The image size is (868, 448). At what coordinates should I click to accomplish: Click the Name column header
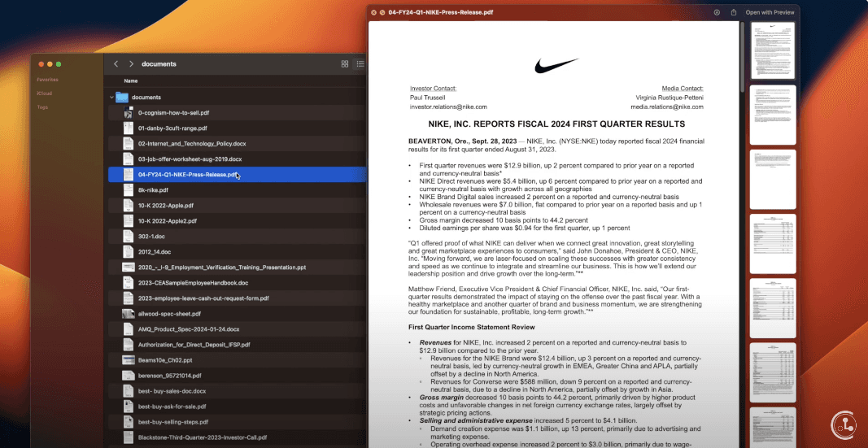[131, 80]
